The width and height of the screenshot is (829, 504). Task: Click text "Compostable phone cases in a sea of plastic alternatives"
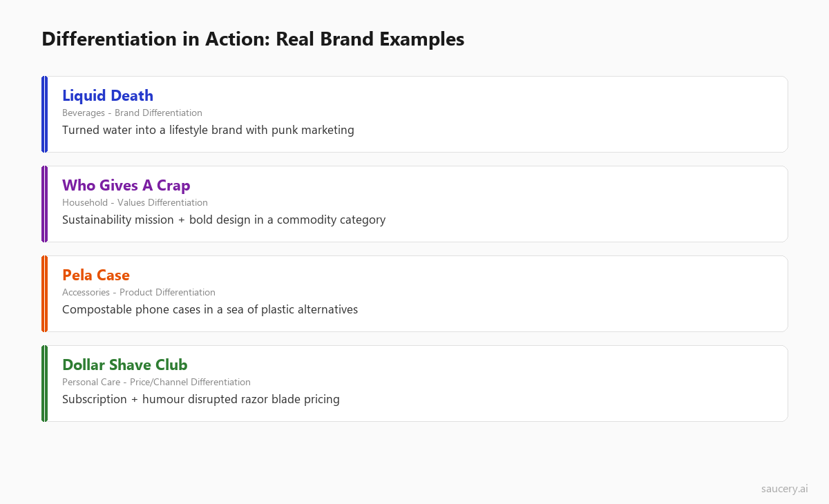click(210, 309)
